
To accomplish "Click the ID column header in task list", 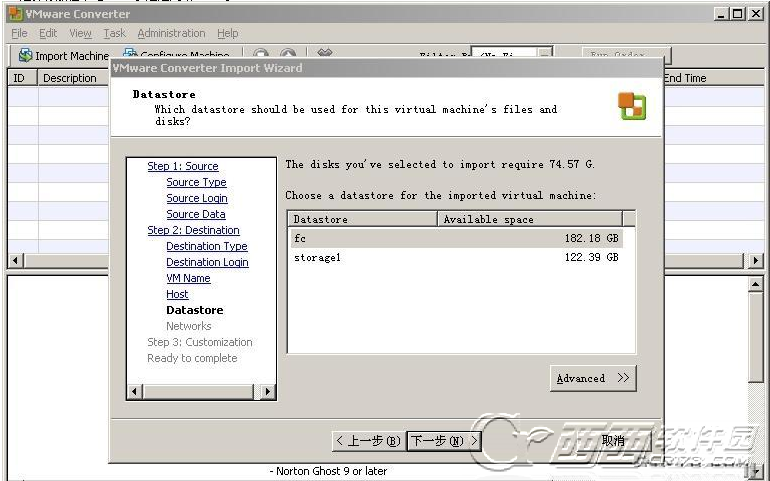I will (x=23, y=78).
